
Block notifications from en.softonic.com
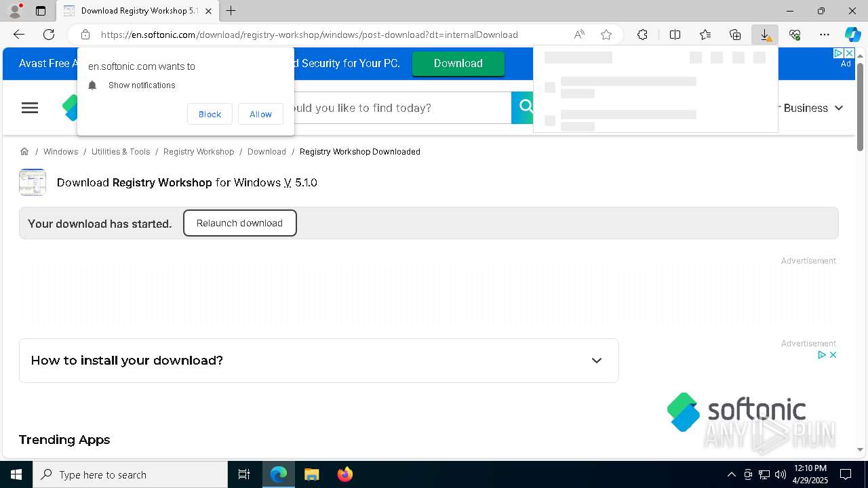tap(210, 114)
